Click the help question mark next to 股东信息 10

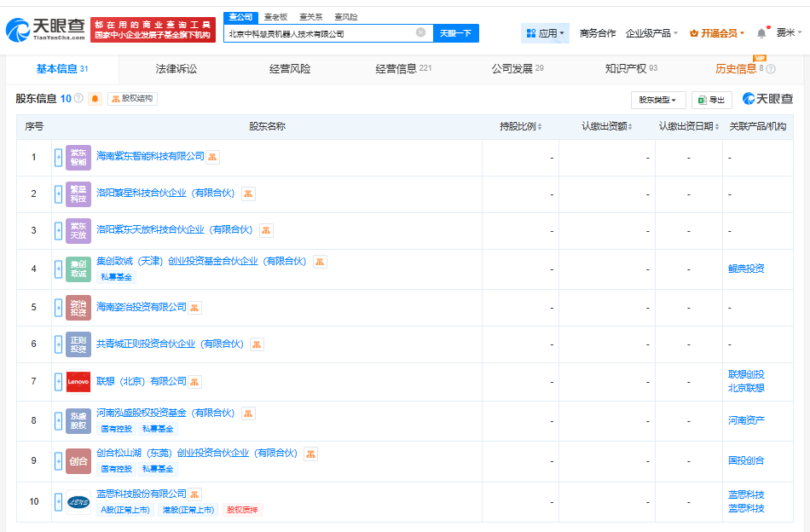click(x=78, y=98)
